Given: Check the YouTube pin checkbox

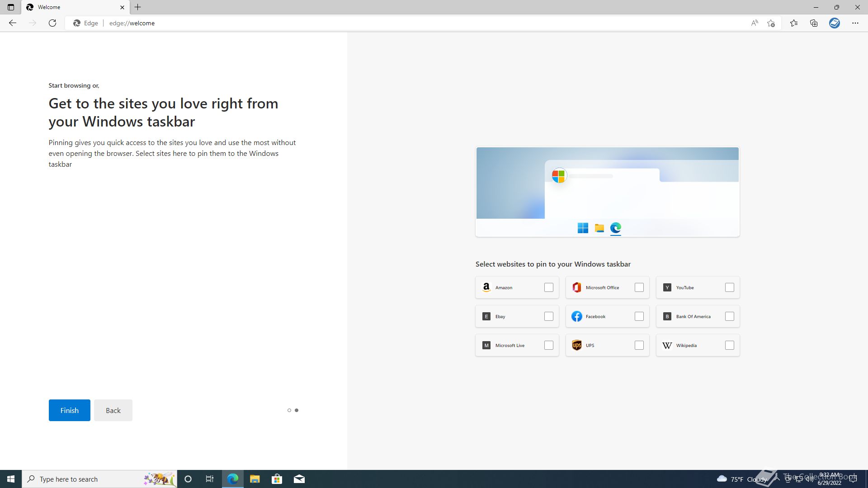Looking at the screenshot, I should click(x=730, y=287).
